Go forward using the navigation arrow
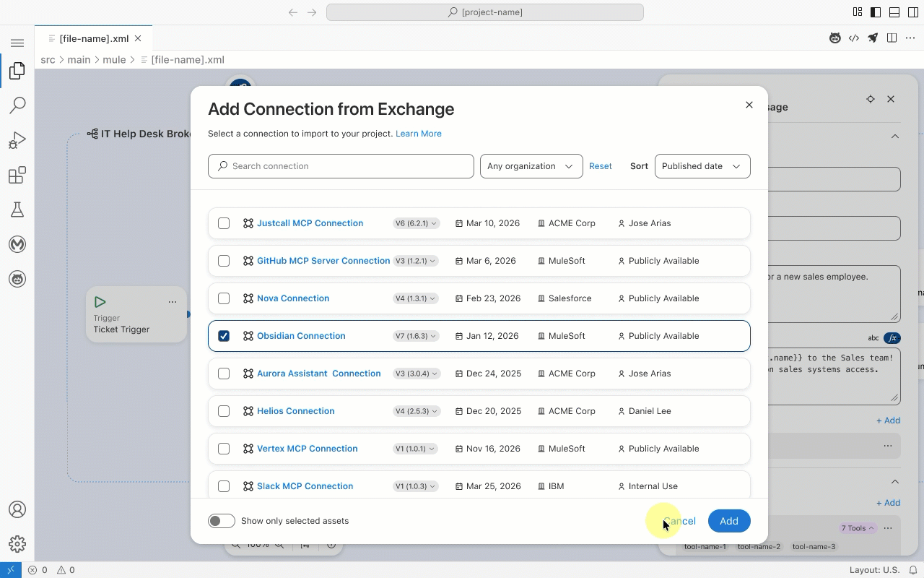The height and width of the screenshot is (578, 924). click(312, 12)
